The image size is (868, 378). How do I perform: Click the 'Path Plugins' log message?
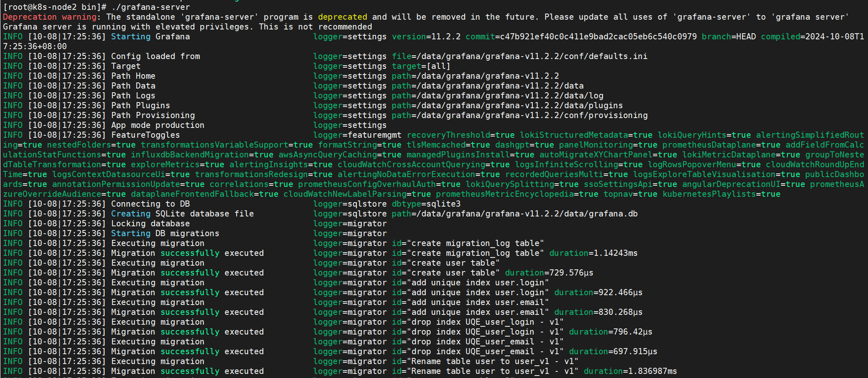[141, 105]
